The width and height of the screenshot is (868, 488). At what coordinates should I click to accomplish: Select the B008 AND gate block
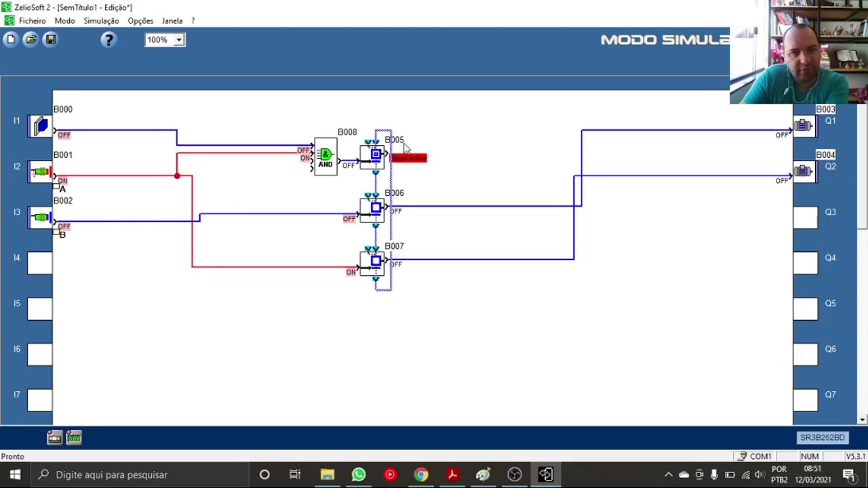pos(325,157)
